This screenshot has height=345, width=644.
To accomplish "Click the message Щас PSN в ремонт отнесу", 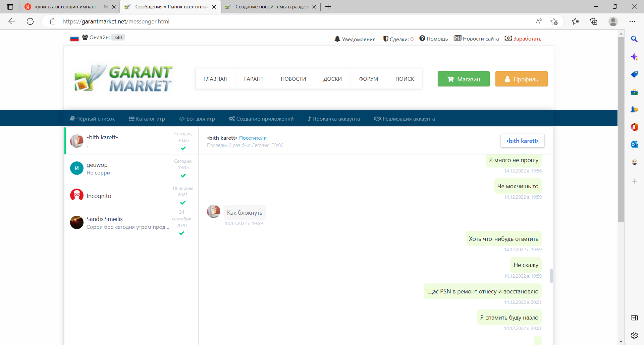I will [x=483, y=291].
